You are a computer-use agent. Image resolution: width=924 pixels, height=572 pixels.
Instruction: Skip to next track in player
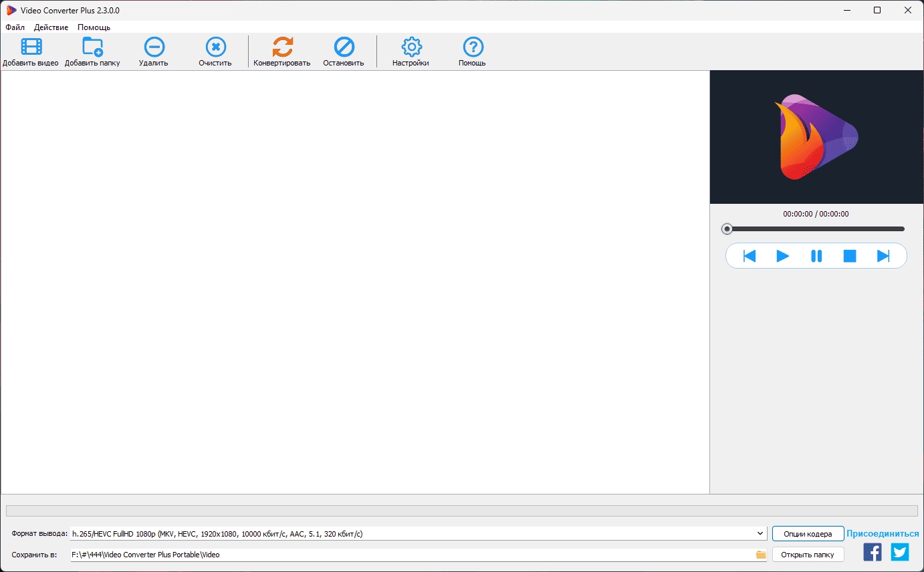pos(883,256)
